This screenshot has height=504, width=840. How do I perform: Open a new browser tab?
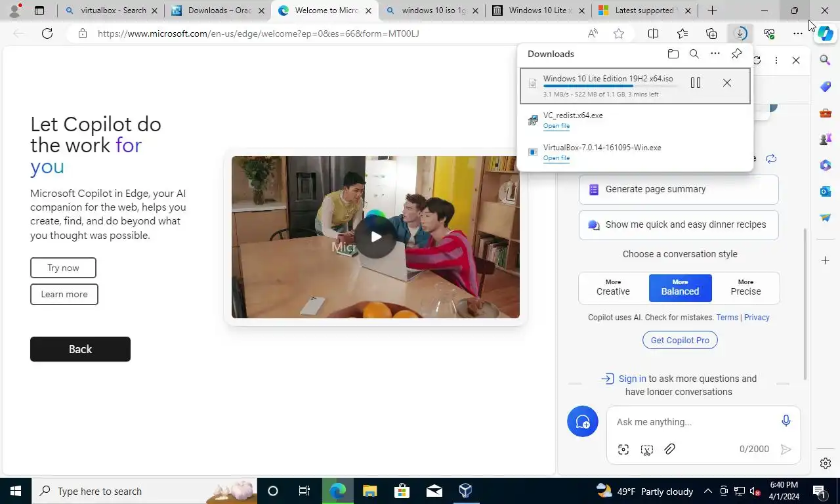tap(712, 10)
